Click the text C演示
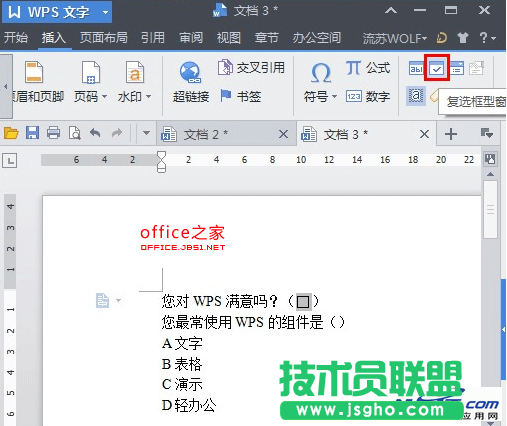507x426 pixels. point(182,384)
